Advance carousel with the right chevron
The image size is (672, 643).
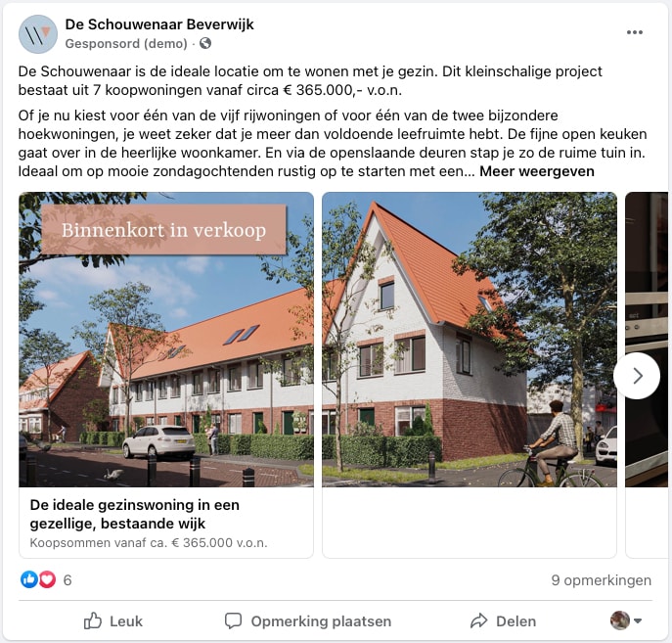coord(637,376)
